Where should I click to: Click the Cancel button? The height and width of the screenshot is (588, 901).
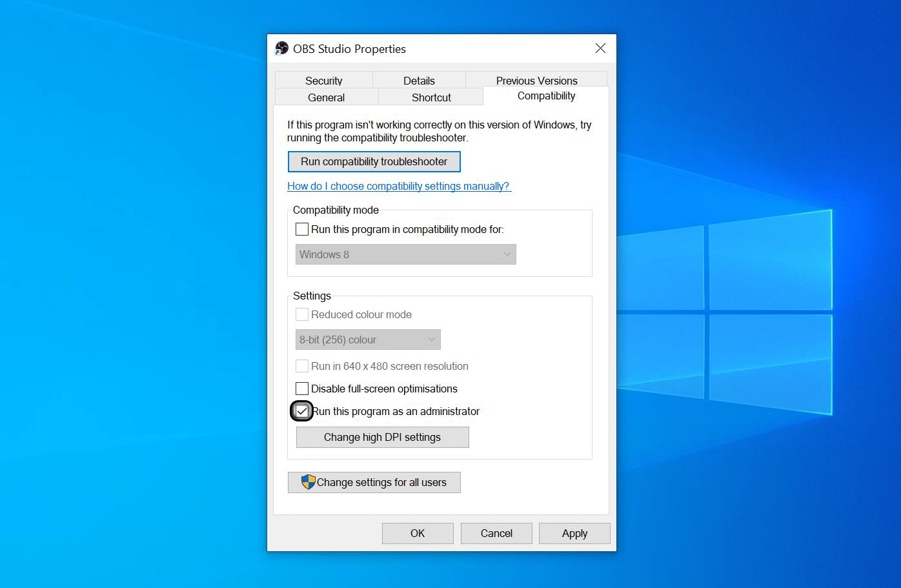(496, 533)
